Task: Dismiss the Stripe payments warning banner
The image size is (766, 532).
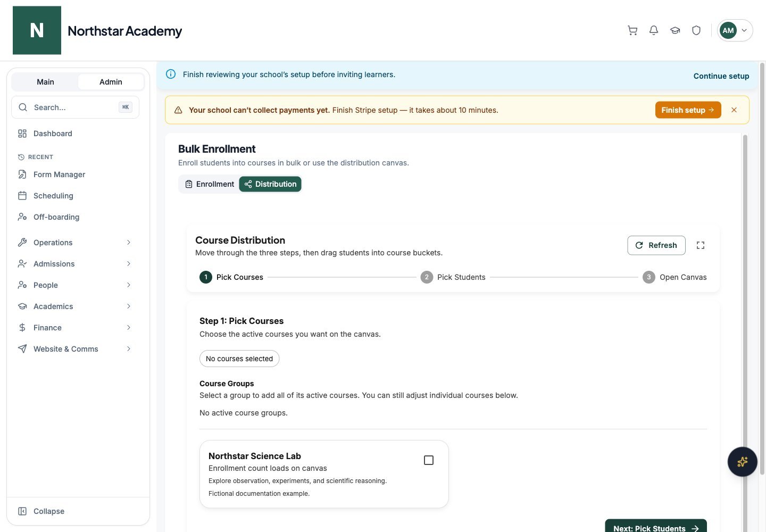Action: tap(734, 110)
